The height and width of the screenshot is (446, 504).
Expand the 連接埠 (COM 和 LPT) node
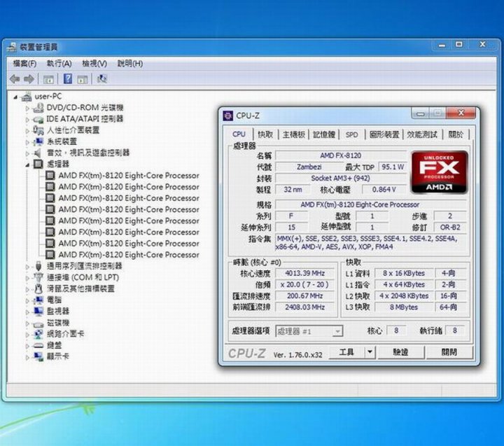27,278
